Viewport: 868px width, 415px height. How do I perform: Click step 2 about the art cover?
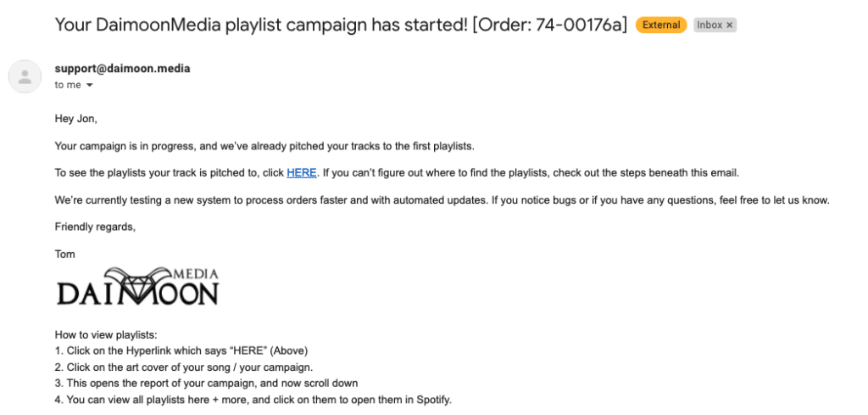click(x=185, y=367)
